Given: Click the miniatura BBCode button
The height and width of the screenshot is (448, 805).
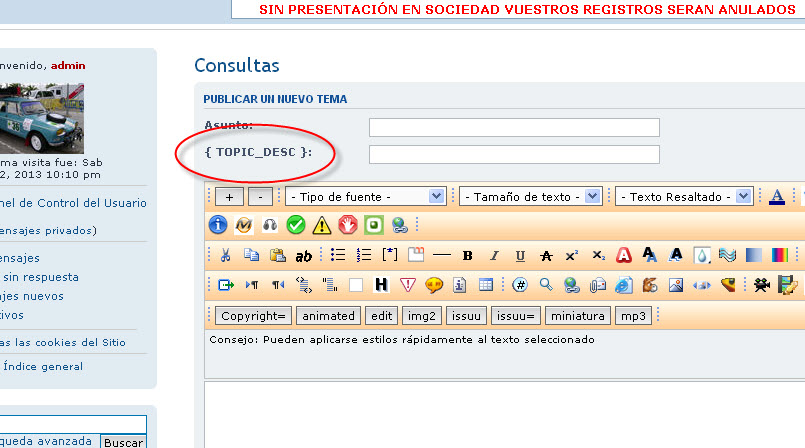Looking at the screenshot, I should pos(578,316).
